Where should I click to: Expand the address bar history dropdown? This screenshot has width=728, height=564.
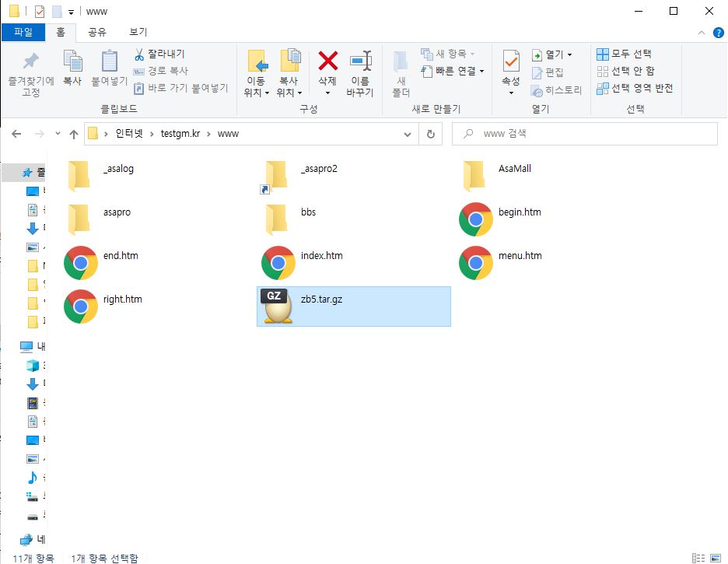tap(408, 134)
